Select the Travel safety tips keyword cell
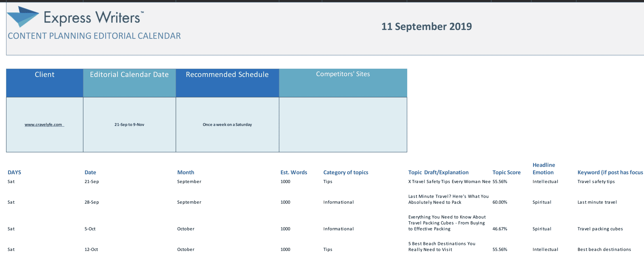 pyautogui.click(x=596, y=182)
